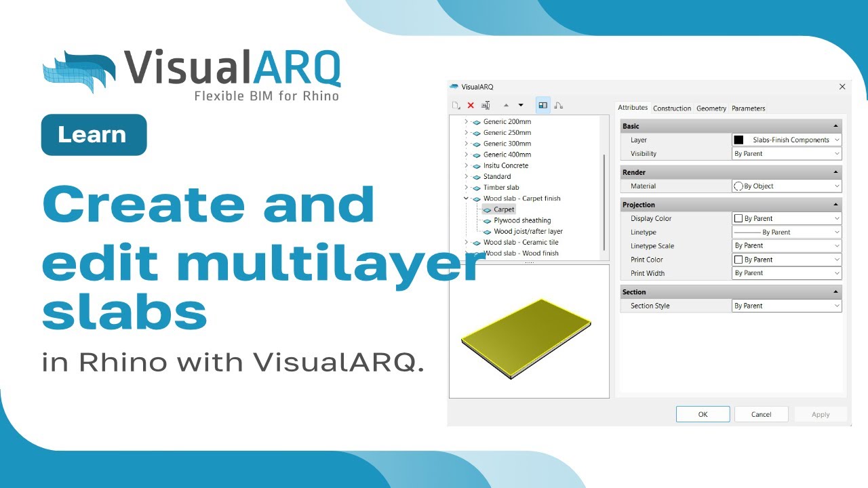This screenshot has height=488, width=868.
Task: Toggle the preview panel view icon
Action: pyautogui.click(x=542, y=105)
